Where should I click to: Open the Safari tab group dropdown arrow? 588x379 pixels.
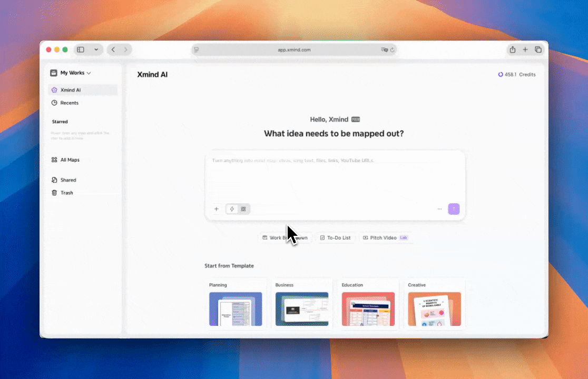96,49
